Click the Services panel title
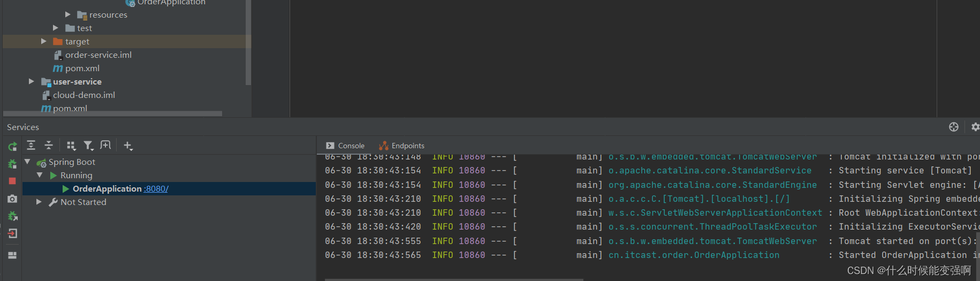 pyautogui.click(x=23, y=127)
